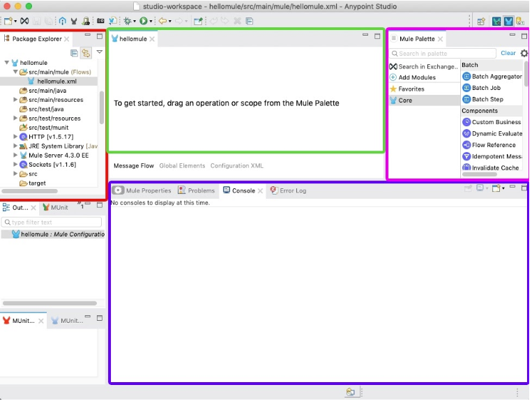This screenshot has height=401, width=532.
Task: Expand Mule Server 4.3.0 EE node
Action: (15, 155)
